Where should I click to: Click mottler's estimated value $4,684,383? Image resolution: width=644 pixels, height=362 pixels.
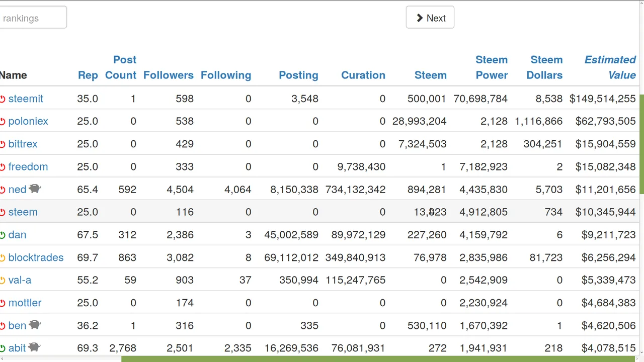click(609, 303)
